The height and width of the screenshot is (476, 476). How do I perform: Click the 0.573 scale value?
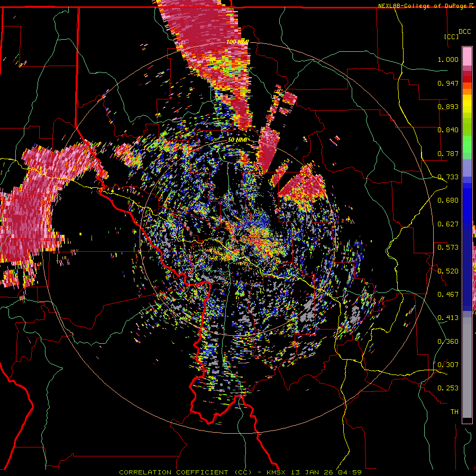[x=448, y=248]
